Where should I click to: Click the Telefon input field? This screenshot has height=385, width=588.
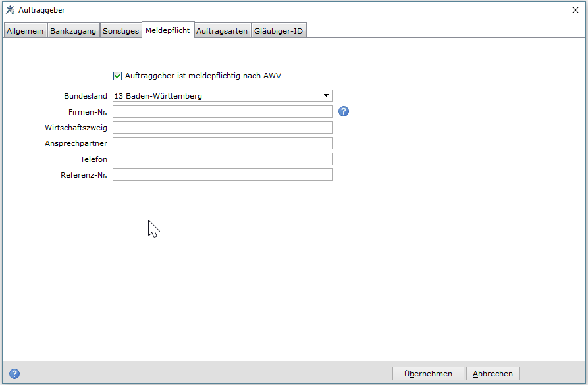(x=223, y=159)
